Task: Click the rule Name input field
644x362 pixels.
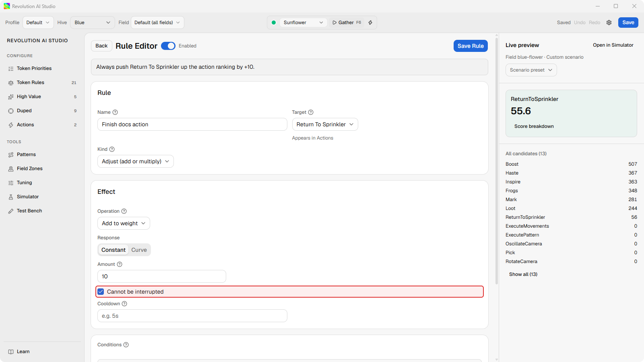Action: pos(192,124)
